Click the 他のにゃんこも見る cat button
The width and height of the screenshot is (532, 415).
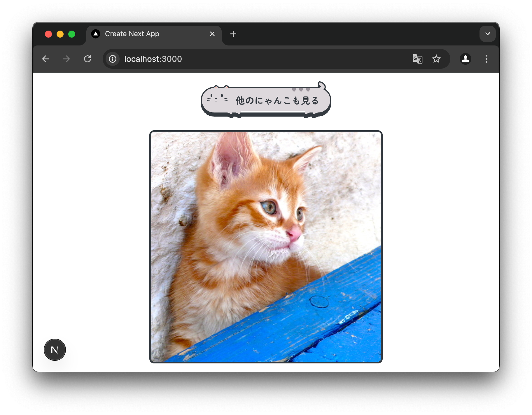click(266, 100)
